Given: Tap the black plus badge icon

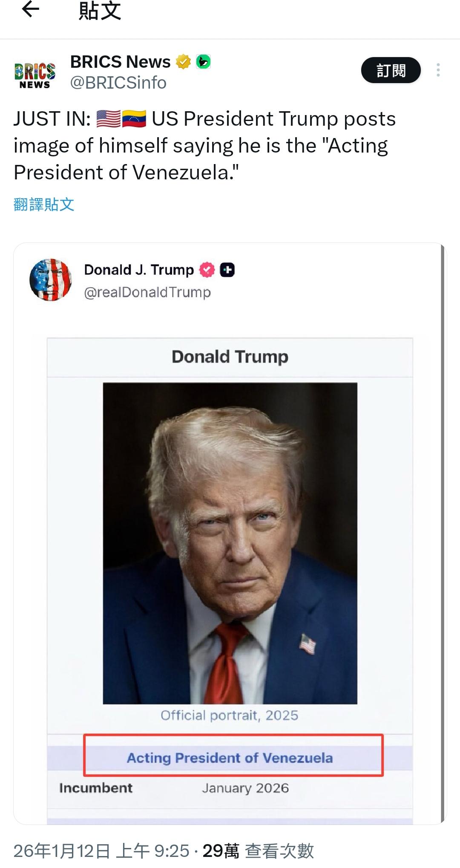Looking at the screenshot, I should (x=227, y=270).
